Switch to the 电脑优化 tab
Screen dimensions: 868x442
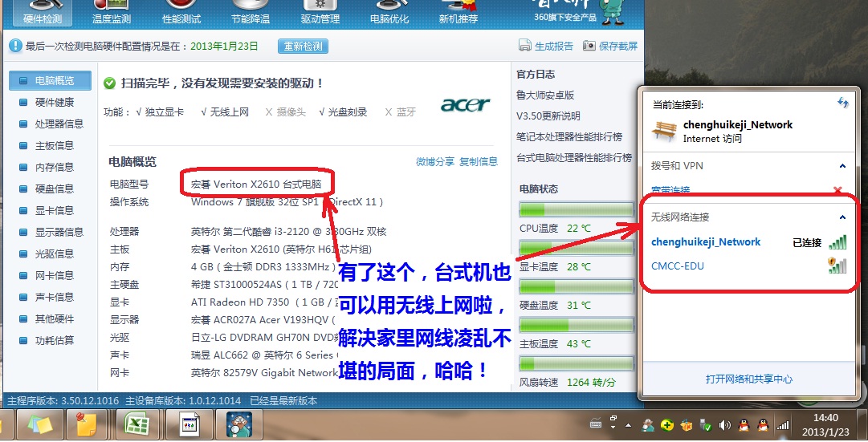tap(389, 14)
